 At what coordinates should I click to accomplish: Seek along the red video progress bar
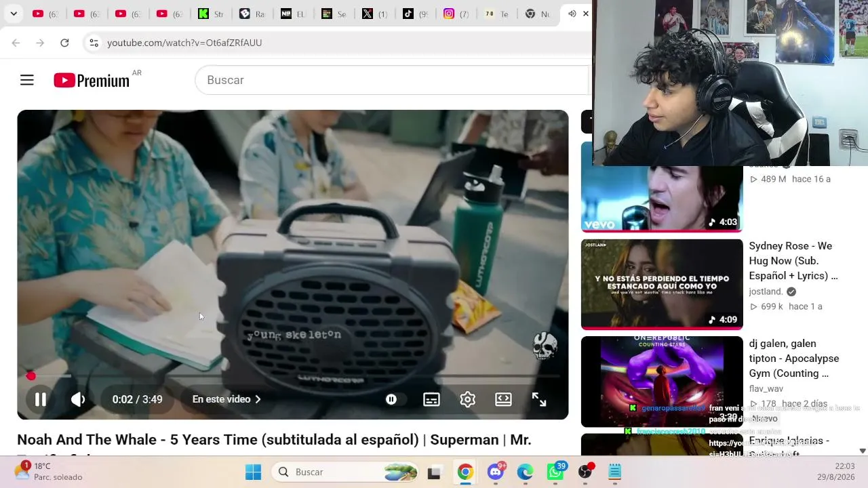293,375
